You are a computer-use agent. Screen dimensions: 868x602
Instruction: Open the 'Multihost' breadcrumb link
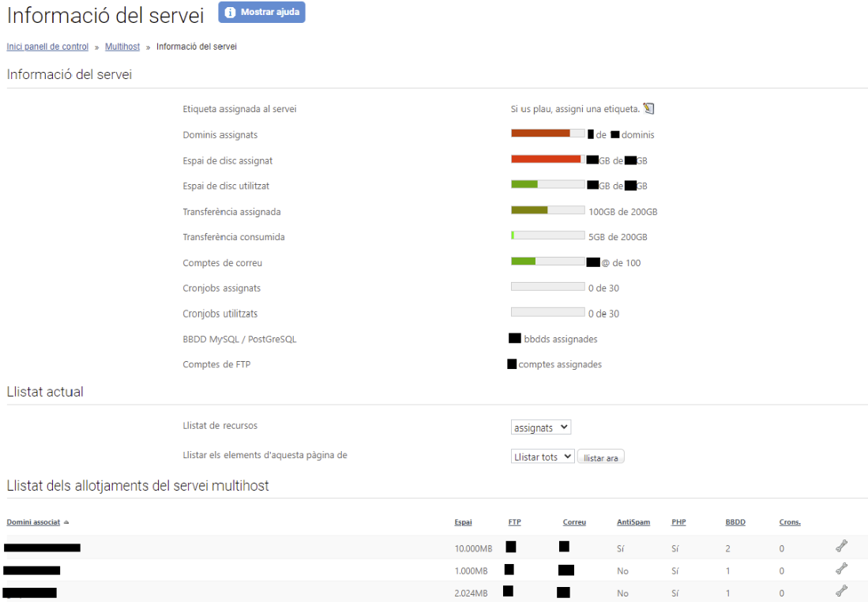coord(122,47)
